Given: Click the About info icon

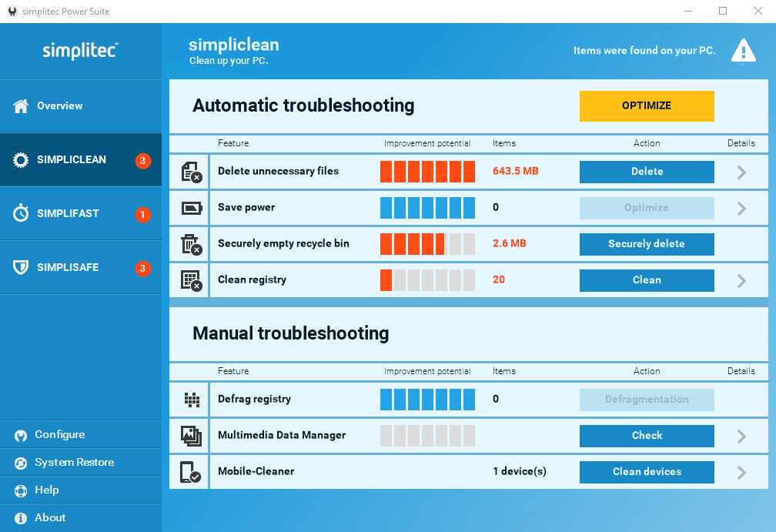Looking at the screenshot, I should [21, 518].
